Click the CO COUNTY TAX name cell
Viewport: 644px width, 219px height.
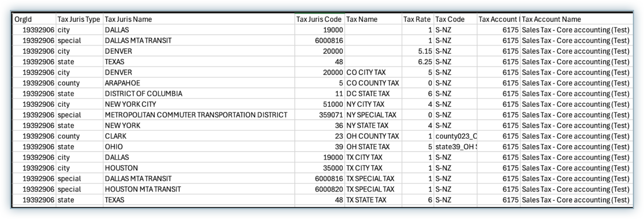373,83
